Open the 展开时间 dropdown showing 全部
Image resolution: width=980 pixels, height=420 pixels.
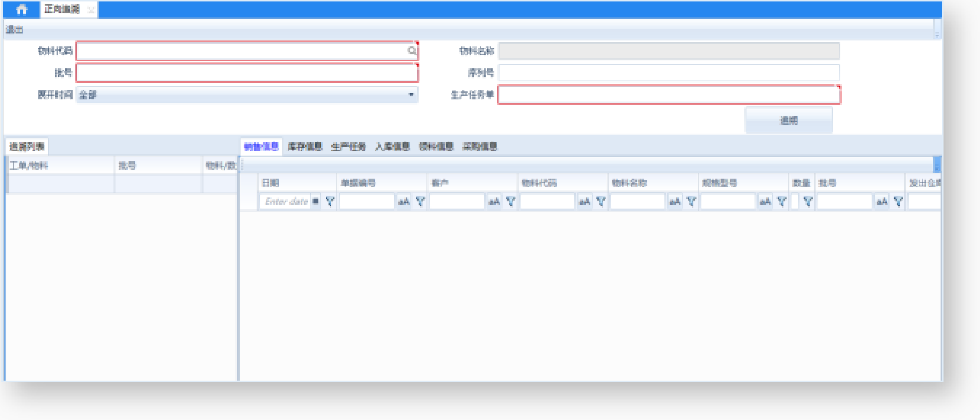411,94
